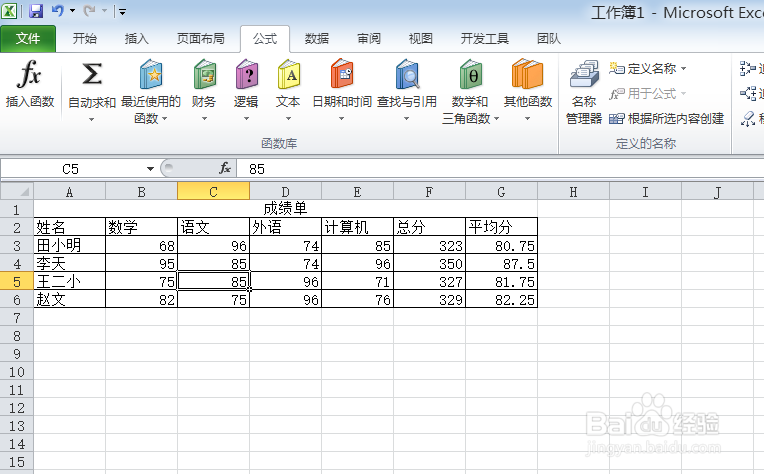Select cell with value 68
Viewport: 764px width, 474px height.
141,245
